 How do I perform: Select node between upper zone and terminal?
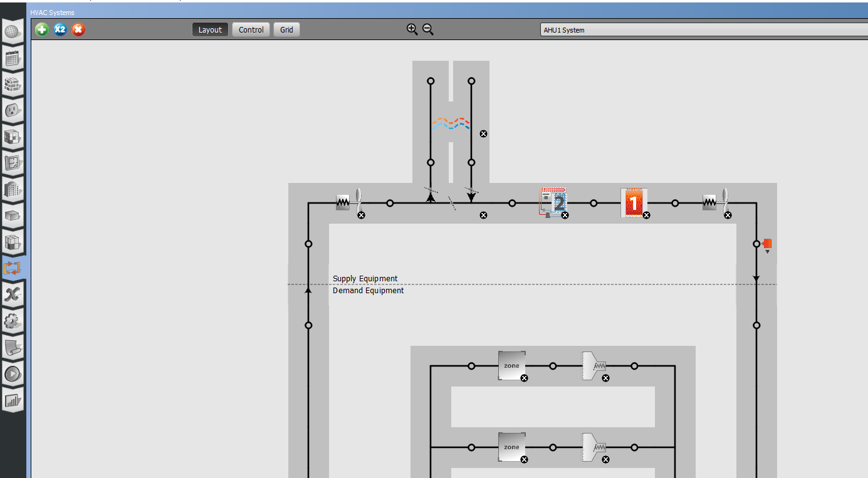point(553,366)
